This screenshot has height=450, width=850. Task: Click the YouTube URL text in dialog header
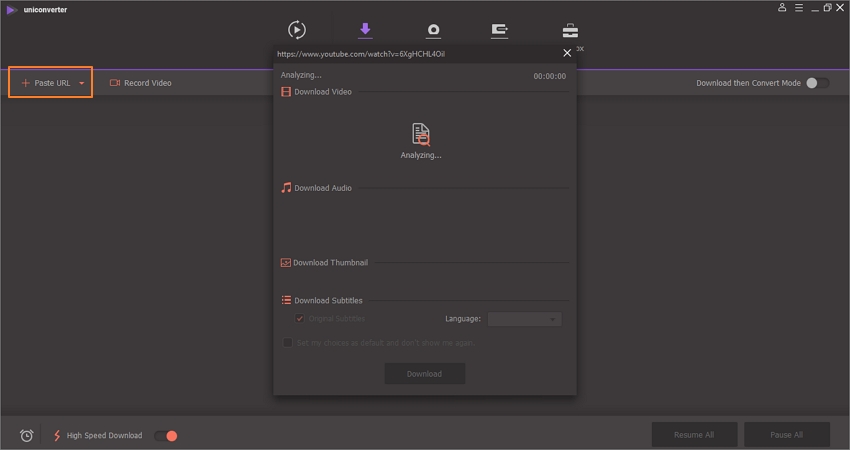click(x=361, y=54)
